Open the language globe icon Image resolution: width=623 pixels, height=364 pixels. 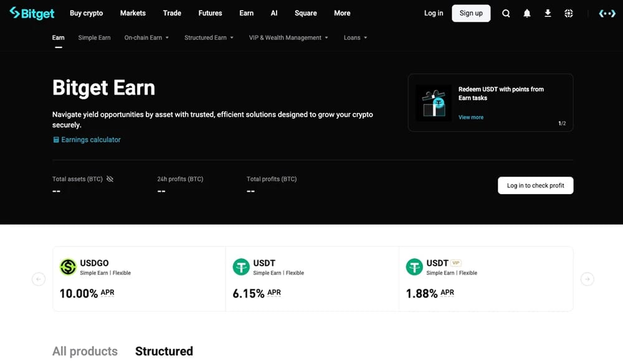pyautogui.click(x=569, y=14)
